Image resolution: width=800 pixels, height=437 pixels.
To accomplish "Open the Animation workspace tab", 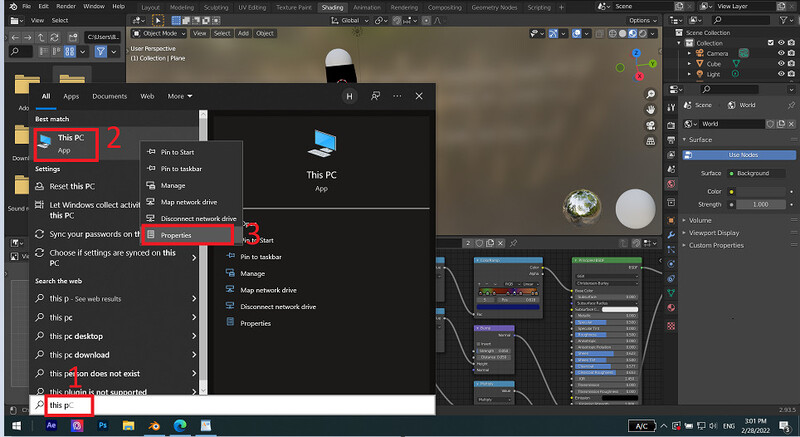I will (x=367, y=8).
